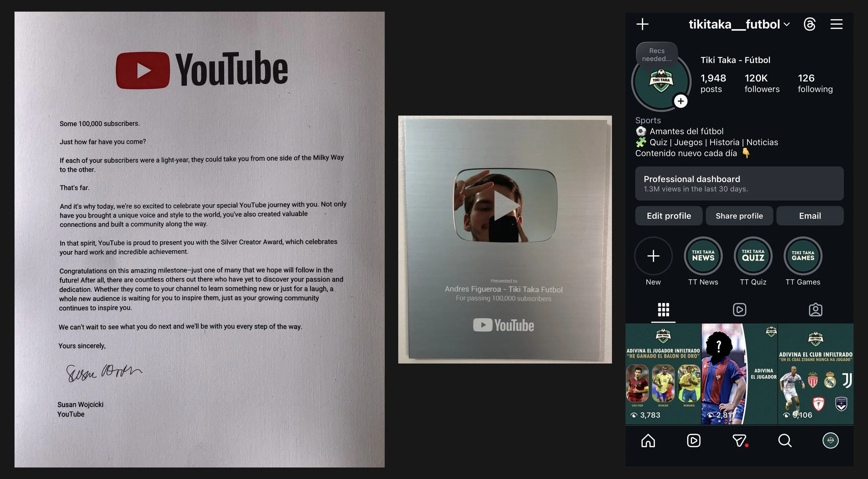Tap the plus create-post icon at top
The height and width of the screenshot is (479, 868).
642,24
